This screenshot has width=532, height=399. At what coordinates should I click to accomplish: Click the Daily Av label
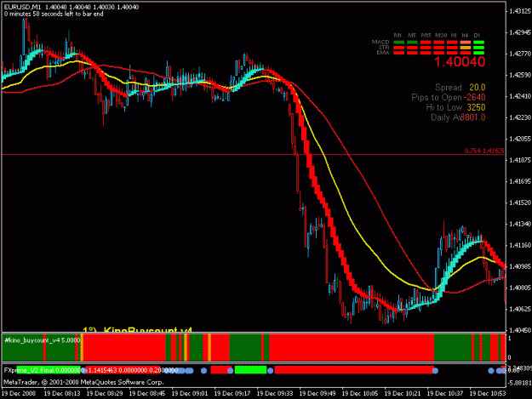coord(446,117)
